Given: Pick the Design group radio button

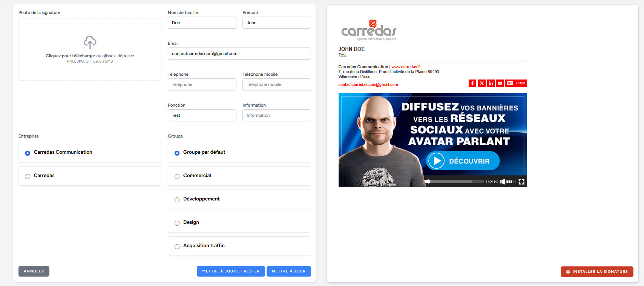Looking at the screenshot, I should tap(177, 223).
